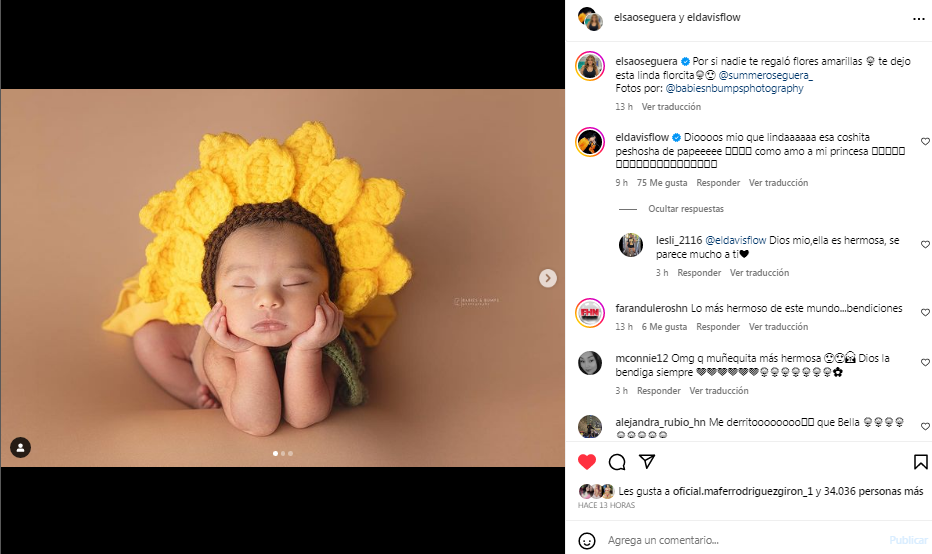932x554 pixels.
Task: Open emoji picker smiley icon
Action: 587,540
